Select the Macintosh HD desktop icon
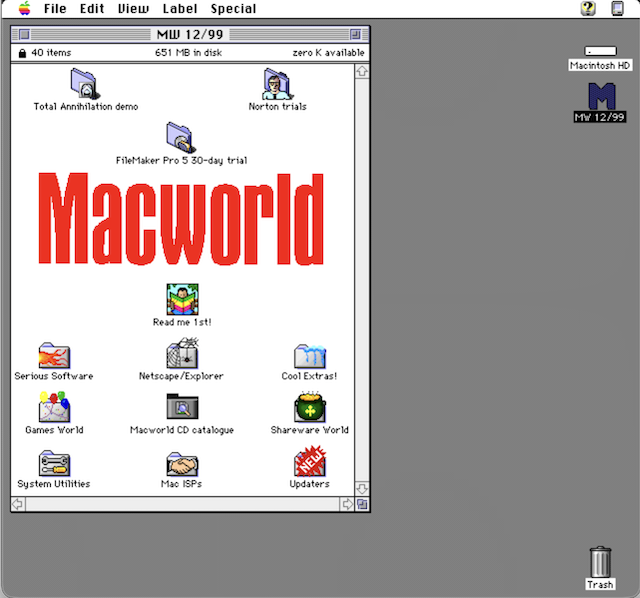This screenshot has height=598, width=640. tap(600, 51)
